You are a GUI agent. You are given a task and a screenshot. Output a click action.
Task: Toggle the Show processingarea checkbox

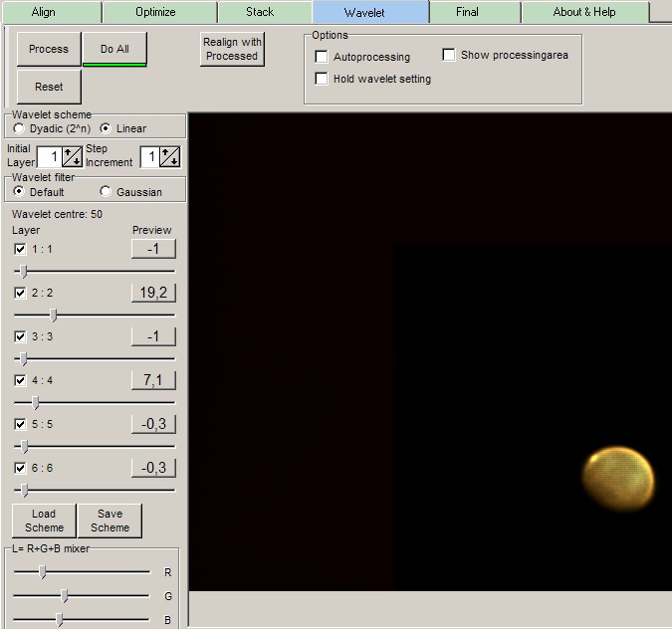click(449, 55)
